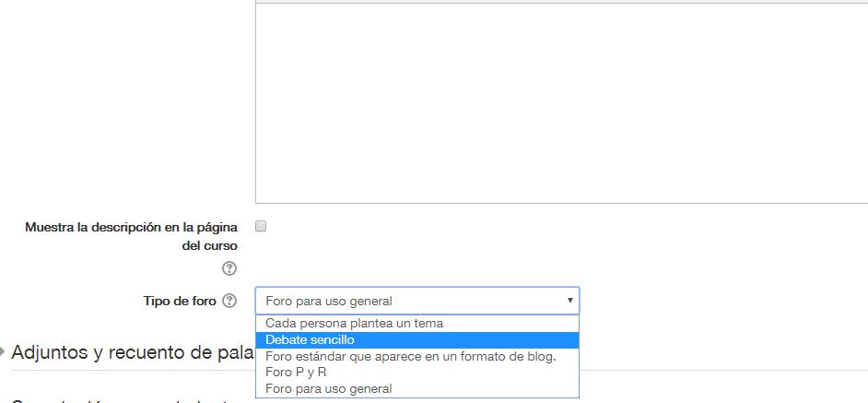Select the Foro P y R option
This screenshot has height=403, width=868.
tap(296, 372)
